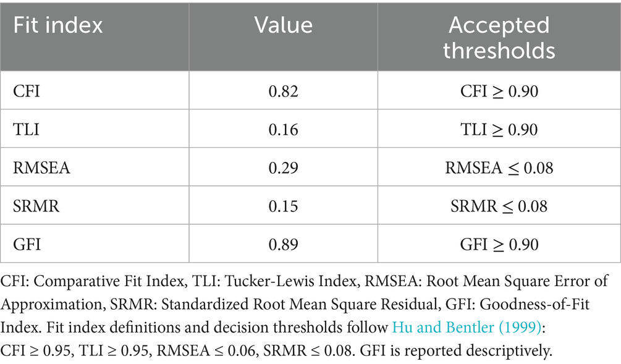The height and width of the screenshot is (364, 621).
Task: Select the SRMR value 0.15
Action: 284,206
